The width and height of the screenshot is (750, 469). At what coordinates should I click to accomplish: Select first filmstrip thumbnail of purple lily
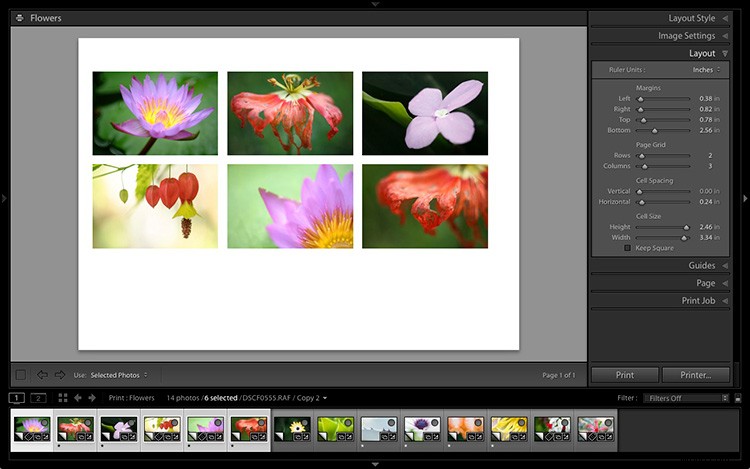click(32, 429)
